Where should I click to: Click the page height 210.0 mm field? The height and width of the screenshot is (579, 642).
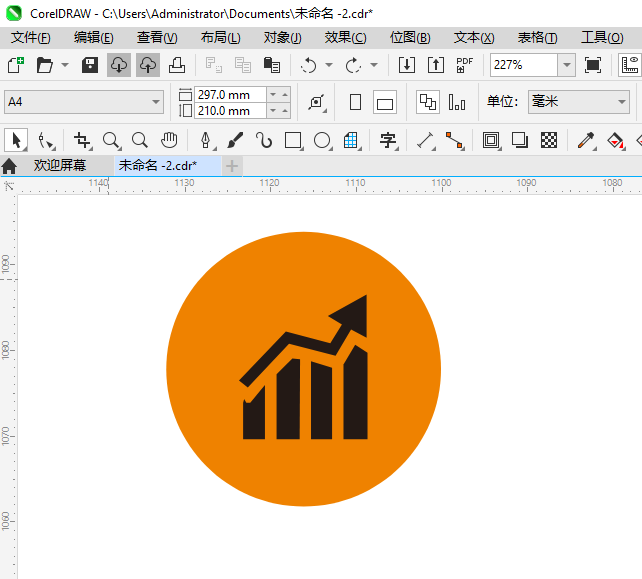click(x=230, y=111)
